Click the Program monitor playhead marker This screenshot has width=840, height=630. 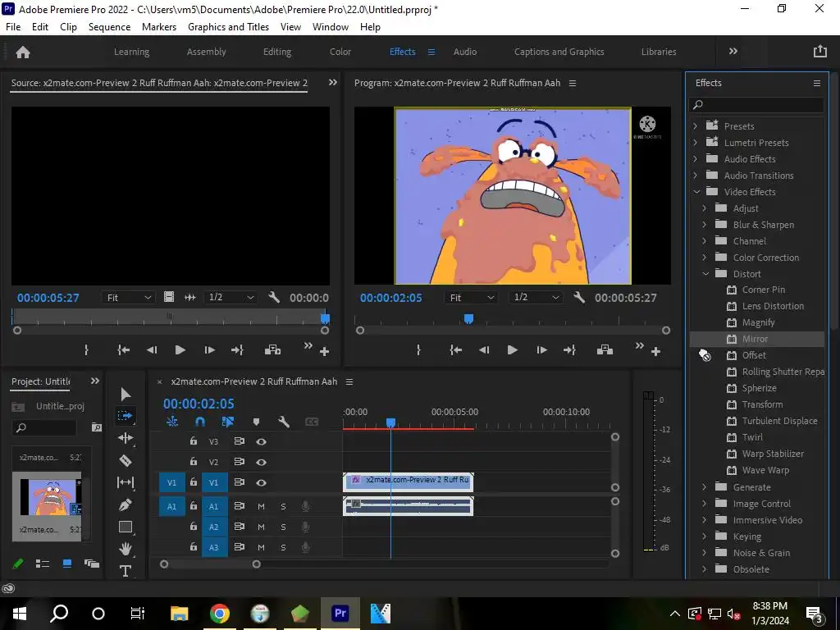pos(468,319)
